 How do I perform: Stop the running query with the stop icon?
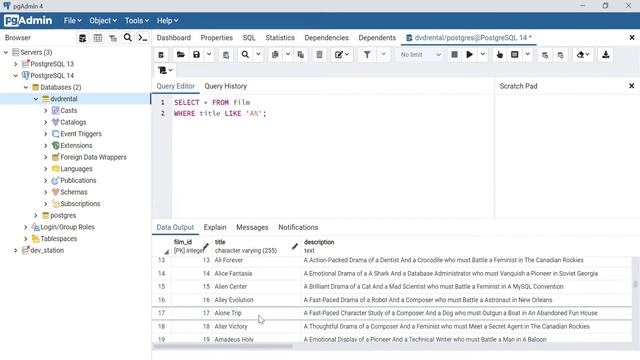(454, 54)
